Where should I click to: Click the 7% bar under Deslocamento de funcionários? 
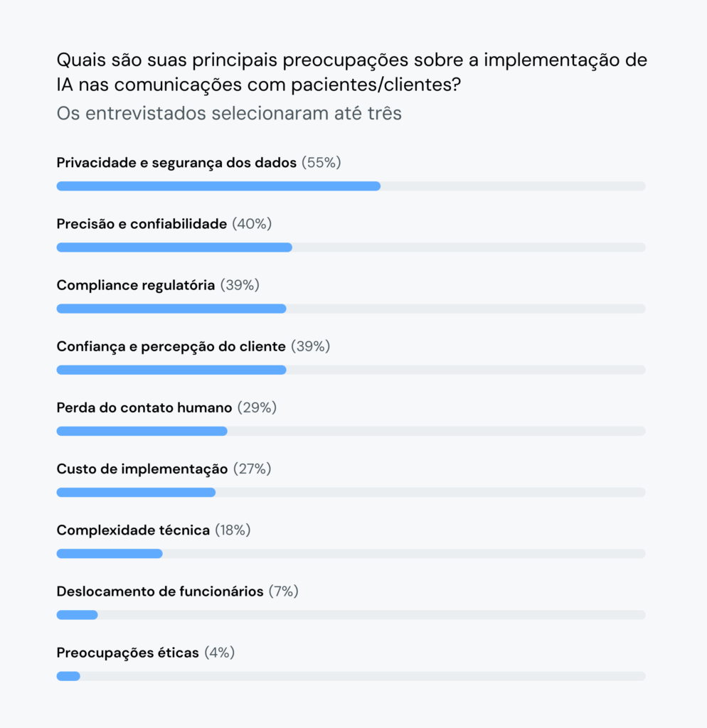coord(77,614)
